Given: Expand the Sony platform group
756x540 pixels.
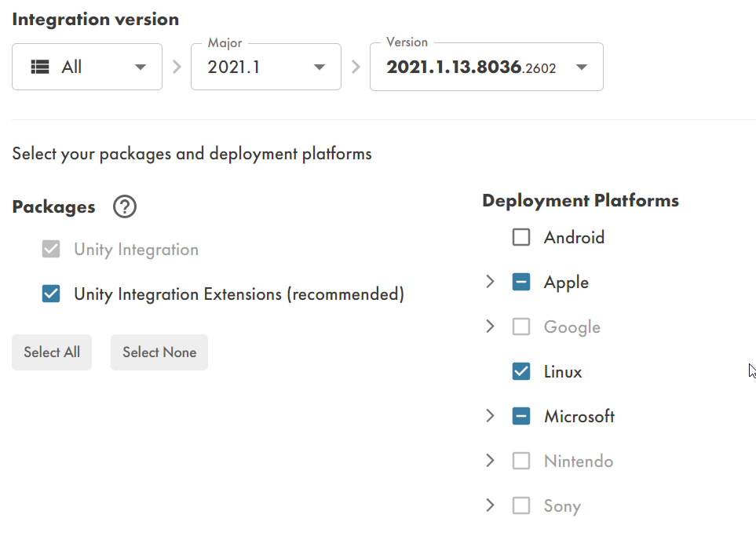Looking at the screenshot, I should pos(491,505).
